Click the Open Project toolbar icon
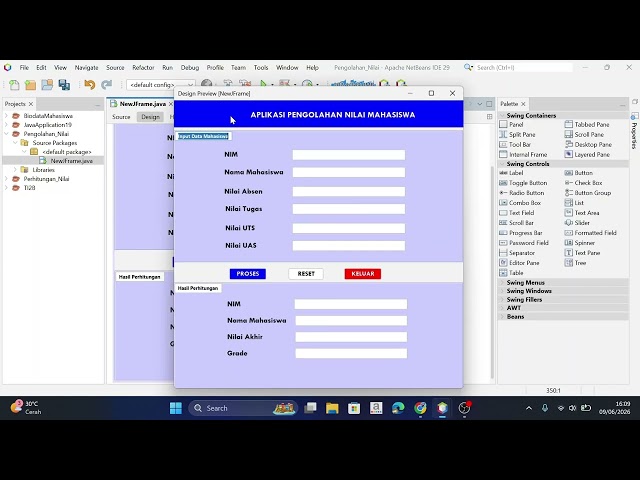 tap(47, 84)
